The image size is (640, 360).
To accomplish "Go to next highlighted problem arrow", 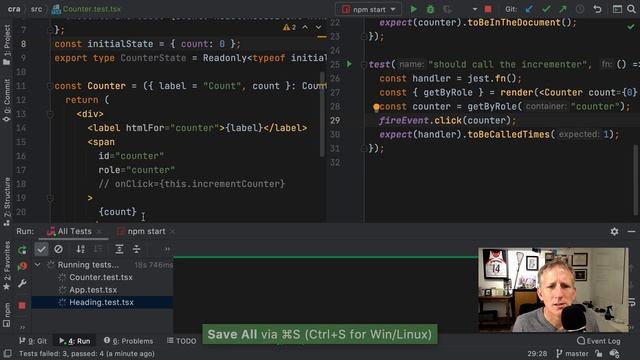I will pos(318,27).
